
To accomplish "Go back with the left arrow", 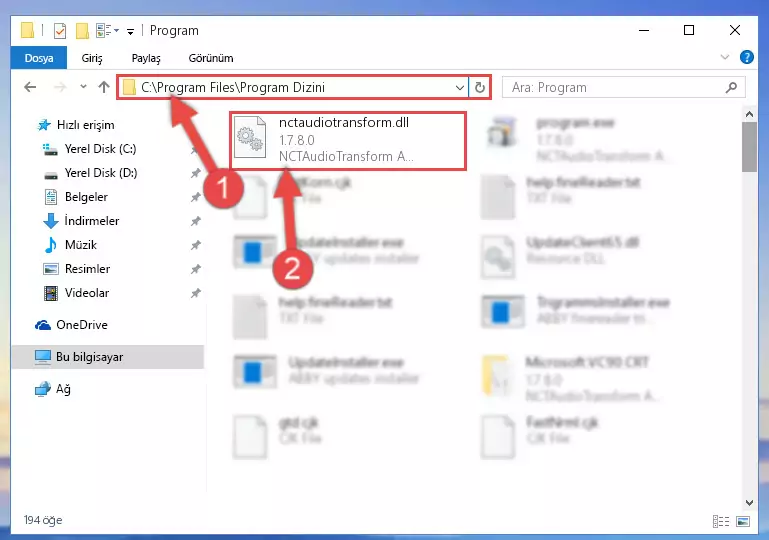I will [x=30, y=87].
